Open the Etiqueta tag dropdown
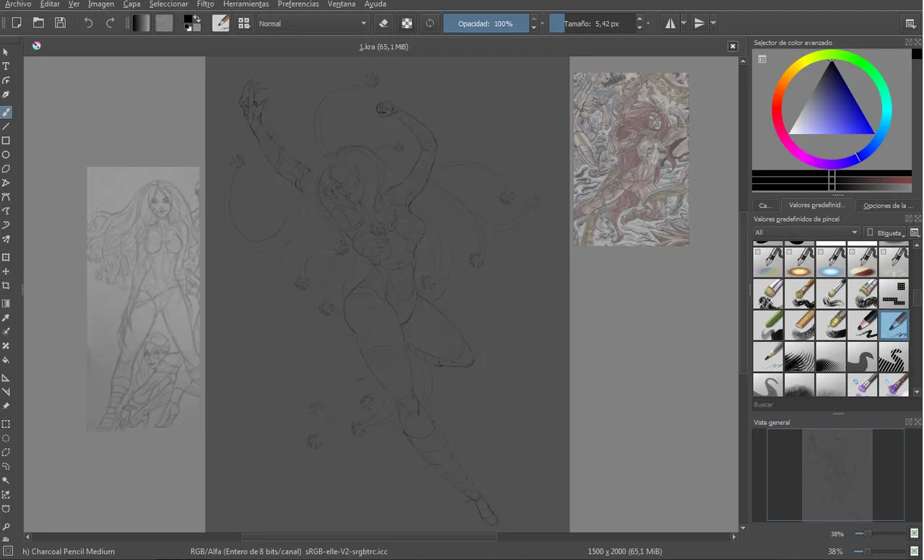 point(885,232)
